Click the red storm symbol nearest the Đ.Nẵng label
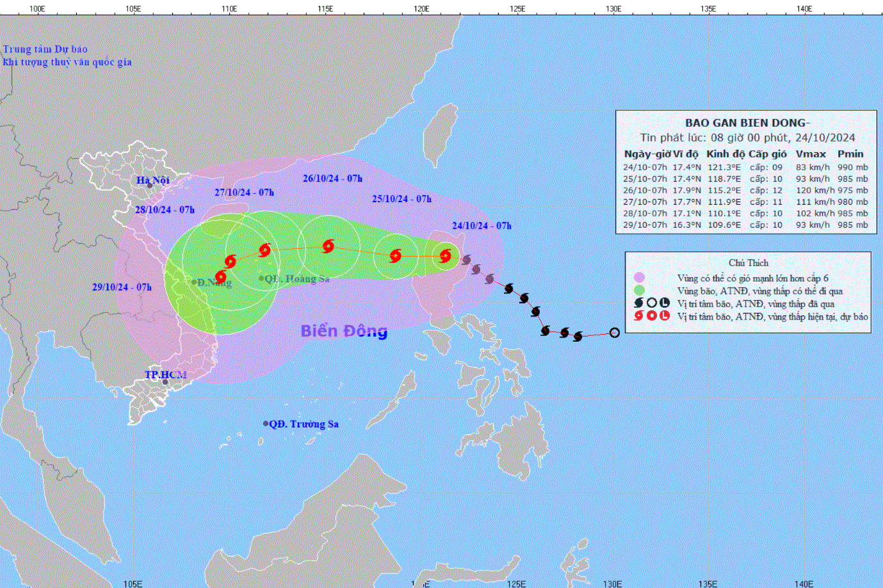 point(220,277)
